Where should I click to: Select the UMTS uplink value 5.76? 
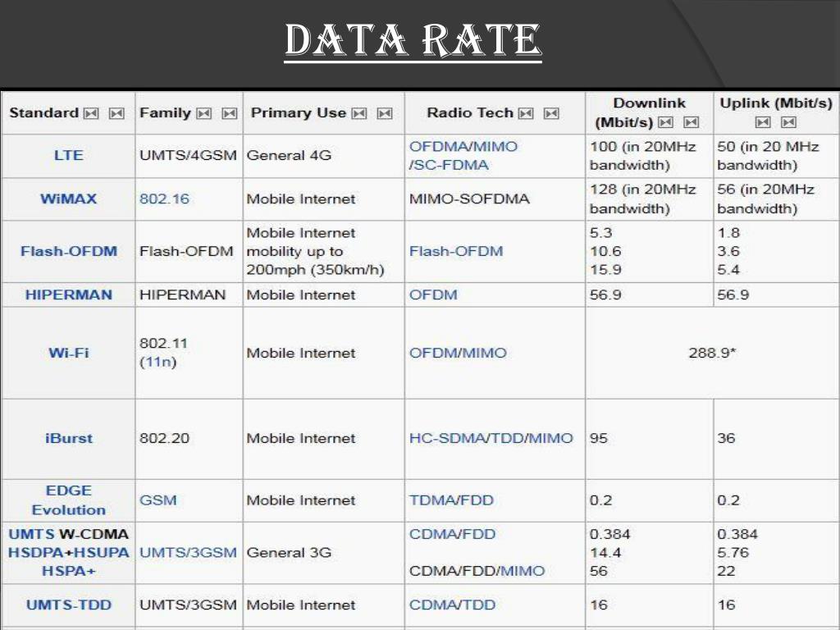click(733, 553)
